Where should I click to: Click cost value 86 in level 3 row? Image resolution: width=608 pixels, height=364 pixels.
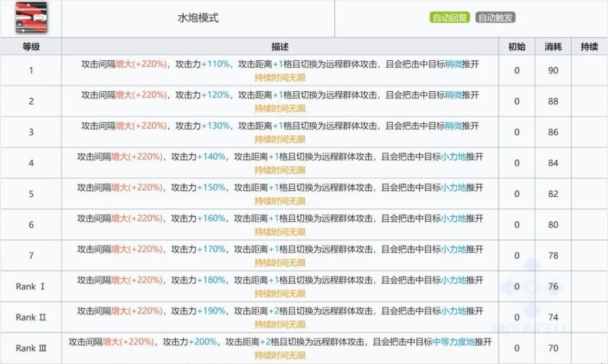pyautogui.click(x=553, y=132)
